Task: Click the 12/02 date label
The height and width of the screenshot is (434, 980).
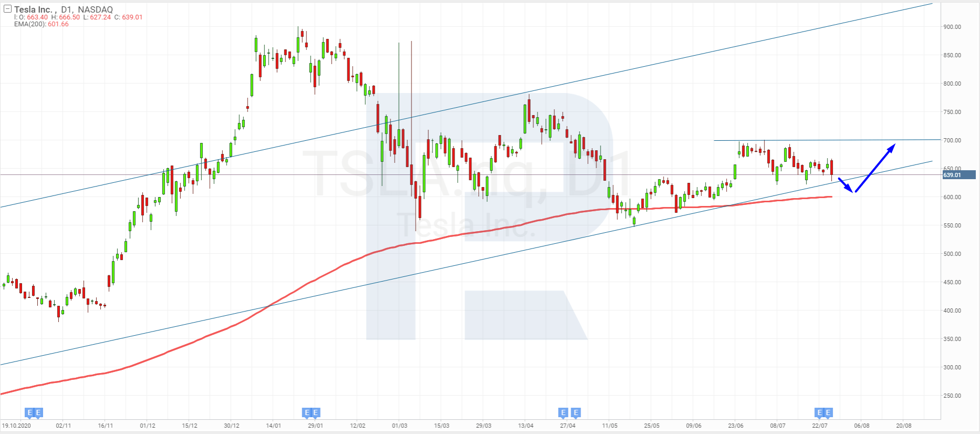Action: pos(357,426)
